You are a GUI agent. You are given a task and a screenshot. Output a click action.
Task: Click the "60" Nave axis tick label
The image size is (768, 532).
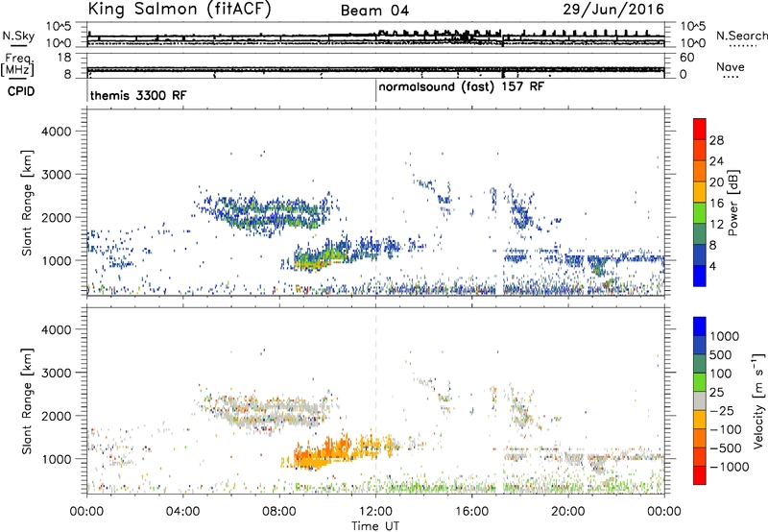pos(686,58)
